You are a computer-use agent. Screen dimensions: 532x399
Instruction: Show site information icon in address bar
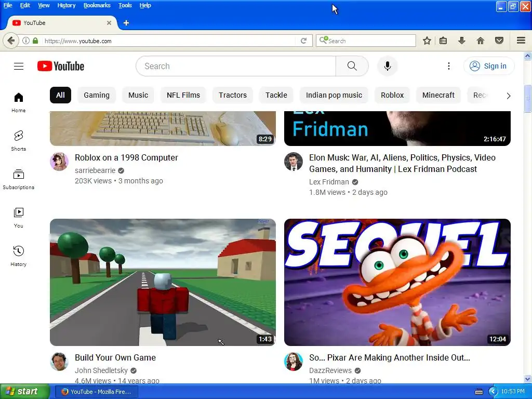26,41
